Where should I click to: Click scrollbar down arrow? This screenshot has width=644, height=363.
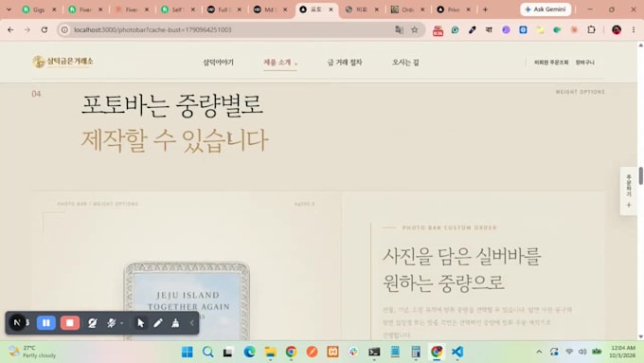[x=640, y=336]
